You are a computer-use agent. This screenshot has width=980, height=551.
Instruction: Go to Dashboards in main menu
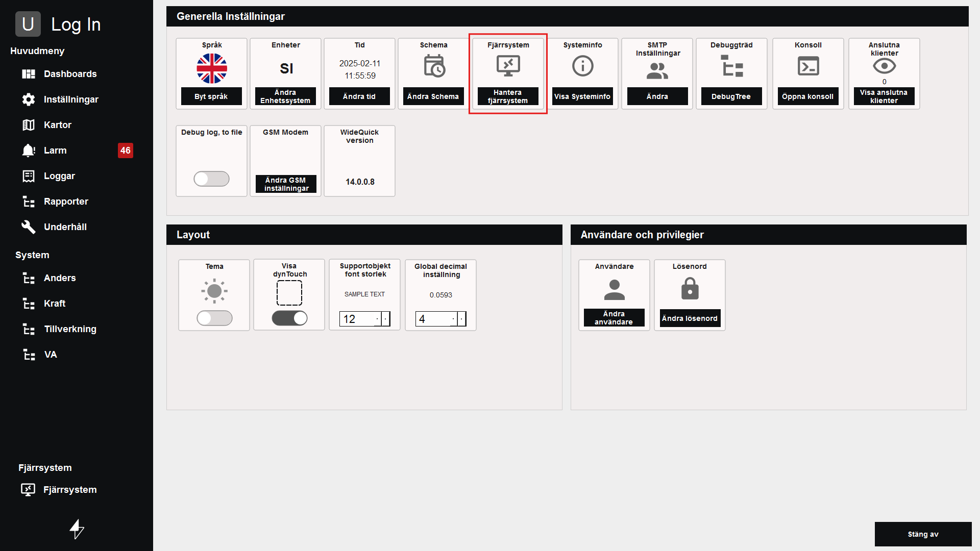[x=70, y=74]
